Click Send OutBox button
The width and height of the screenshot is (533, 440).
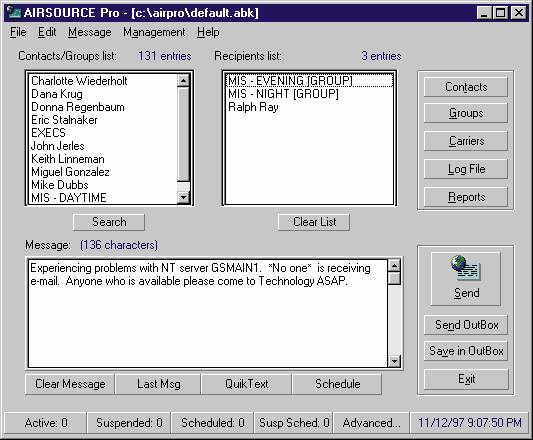pyautogui.click(x=466, y=325)
